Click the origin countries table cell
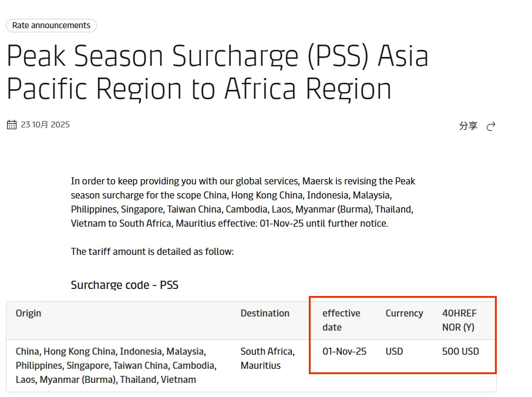Screen dimensions: 532x397 click(116, 365)
